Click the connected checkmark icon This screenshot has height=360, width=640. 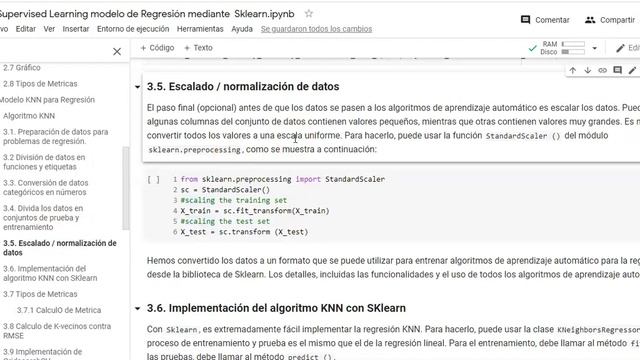coord(532,48)
